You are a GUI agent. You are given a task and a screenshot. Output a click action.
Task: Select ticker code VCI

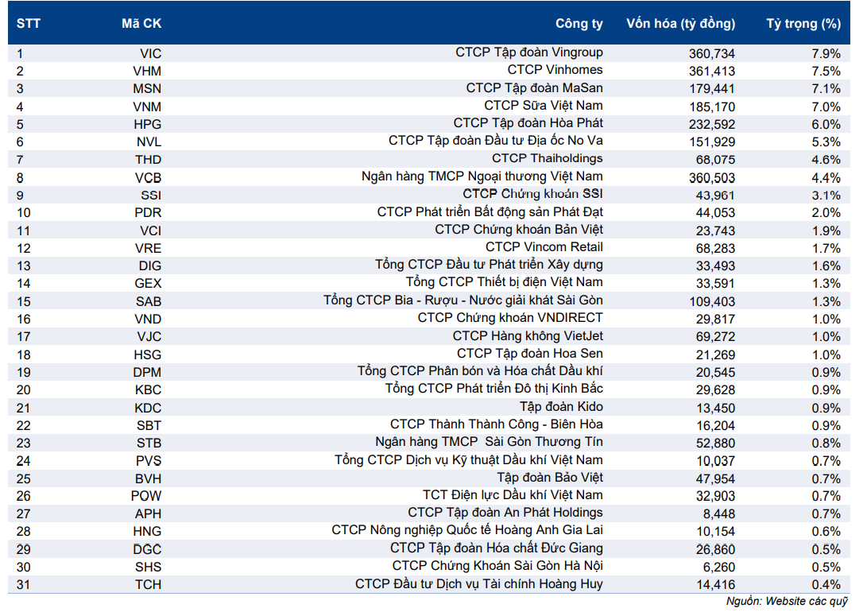point(150,231)
